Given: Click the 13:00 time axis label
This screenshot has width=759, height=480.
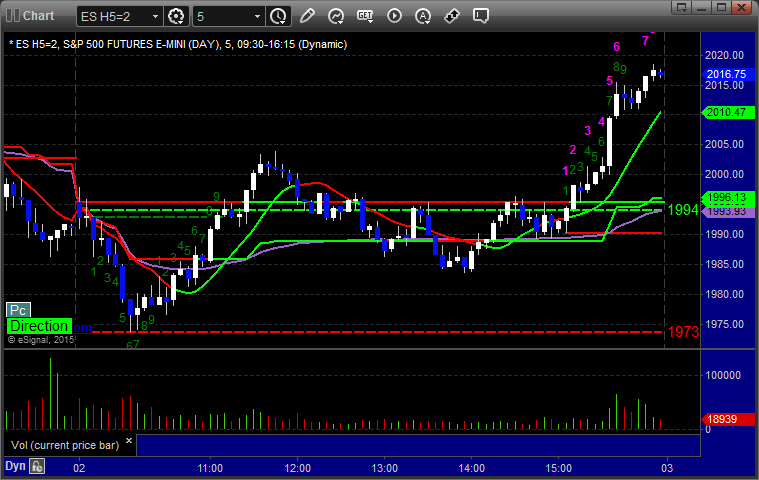Looking at the screenshot, I should [384, 468].
